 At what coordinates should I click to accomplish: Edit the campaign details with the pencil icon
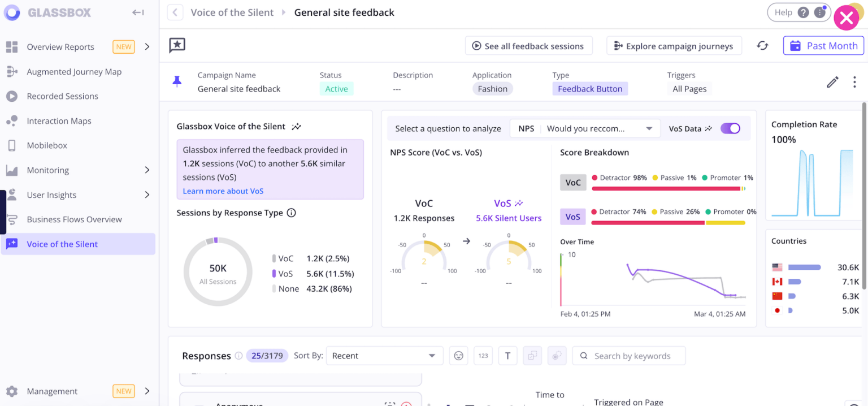click(x=832, y=82)
